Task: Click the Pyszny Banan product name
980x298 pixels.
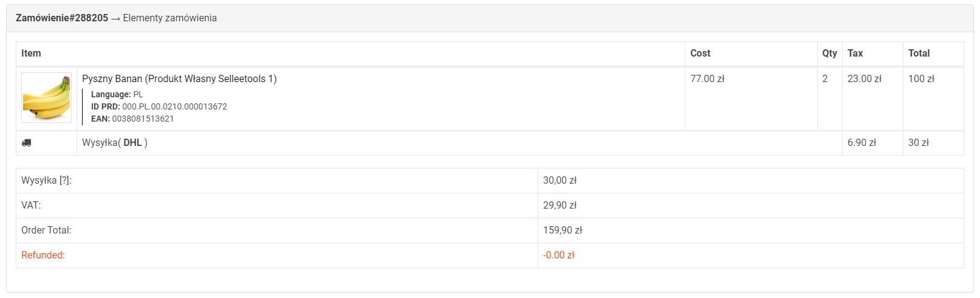Action: 179,78
